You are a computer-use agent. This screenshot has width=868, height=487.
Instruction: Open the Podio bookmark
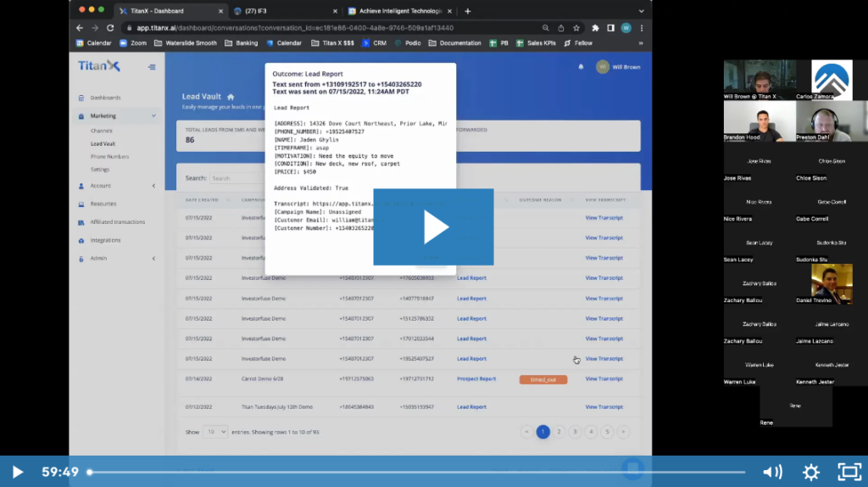(408, 43)
